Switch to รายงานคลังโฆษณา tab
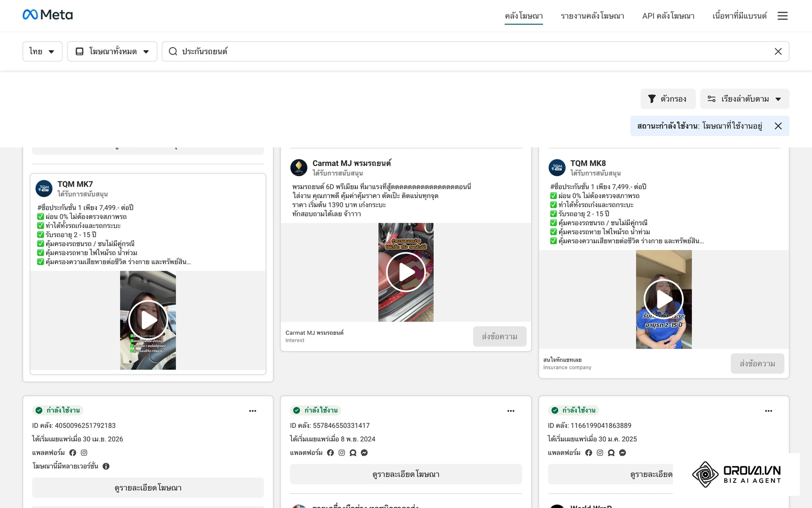 pyautogui.click(x=592, y=16)
